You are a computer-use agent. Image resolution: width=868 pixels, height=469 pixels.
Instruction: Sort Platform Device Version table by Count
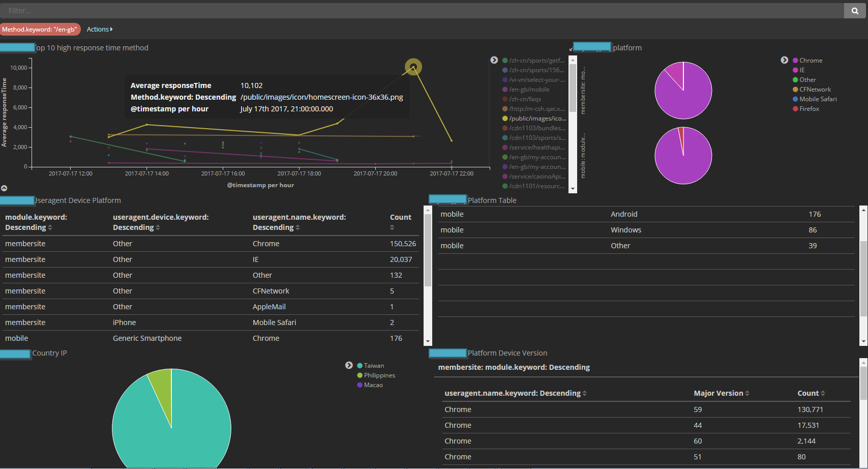point(823,394)
